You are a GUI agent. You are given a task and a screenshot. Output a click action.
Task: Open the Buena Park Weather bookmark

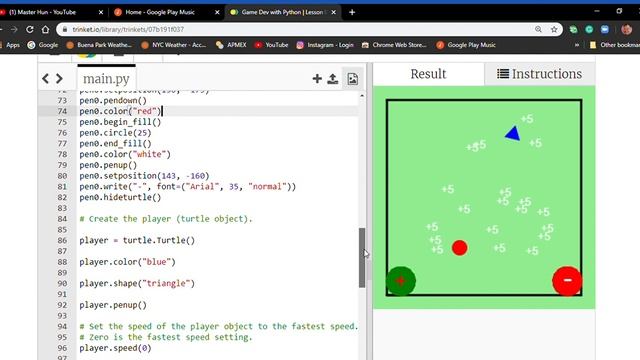pos(99,45)
